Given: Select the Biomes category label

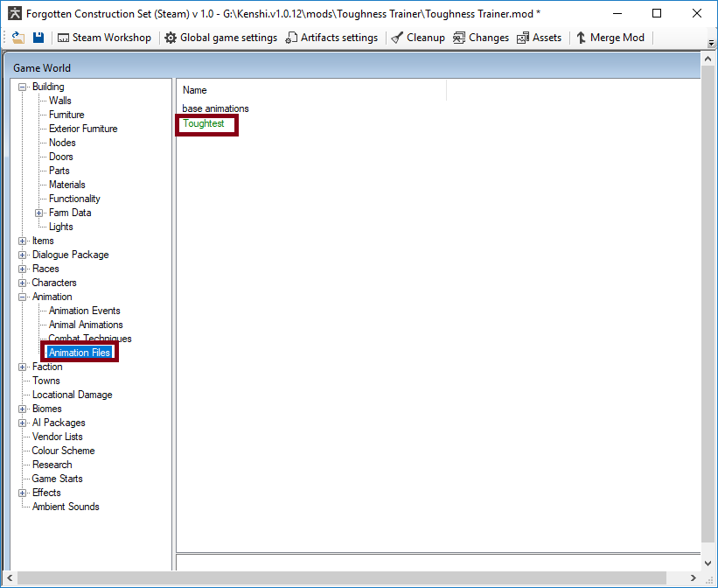Looking at the screenshot, I should click(46, 409).
